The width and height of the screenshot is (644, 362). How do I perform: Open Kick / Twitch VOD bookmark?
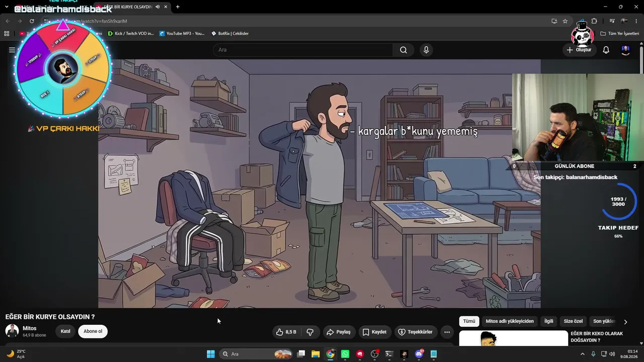coord(131,34)
